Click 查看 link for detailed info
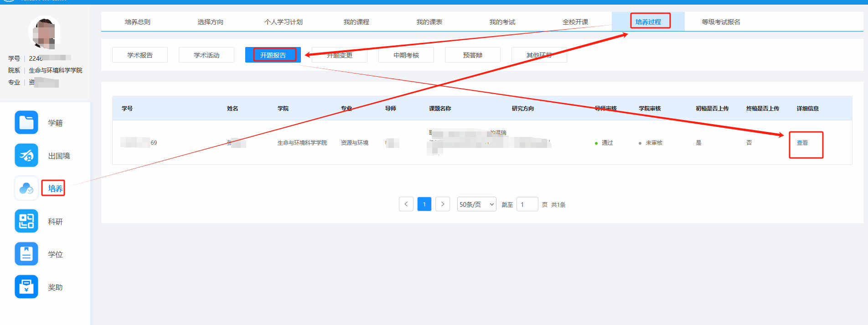The height and width of the screenshot is (325, 868). pyautogui.click(x=802, y=143)
